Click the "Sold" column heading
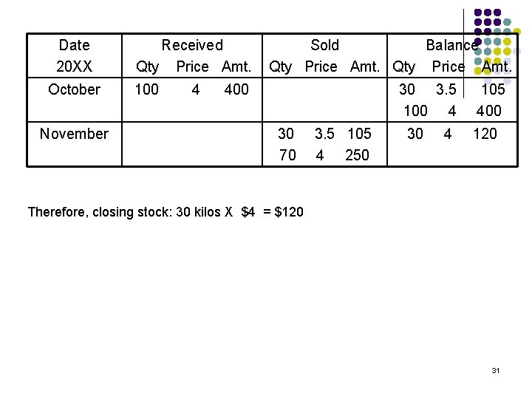Viewport: 532px width, 399px height. pyautogui.click(x=324, y=45)
